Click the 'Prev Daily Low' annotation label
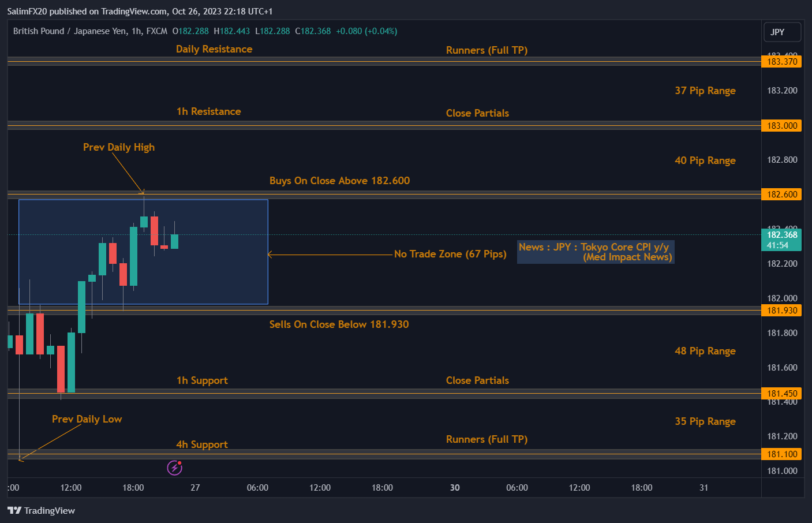This screenshot has width=812, height=523. click(x=87, y=419)
